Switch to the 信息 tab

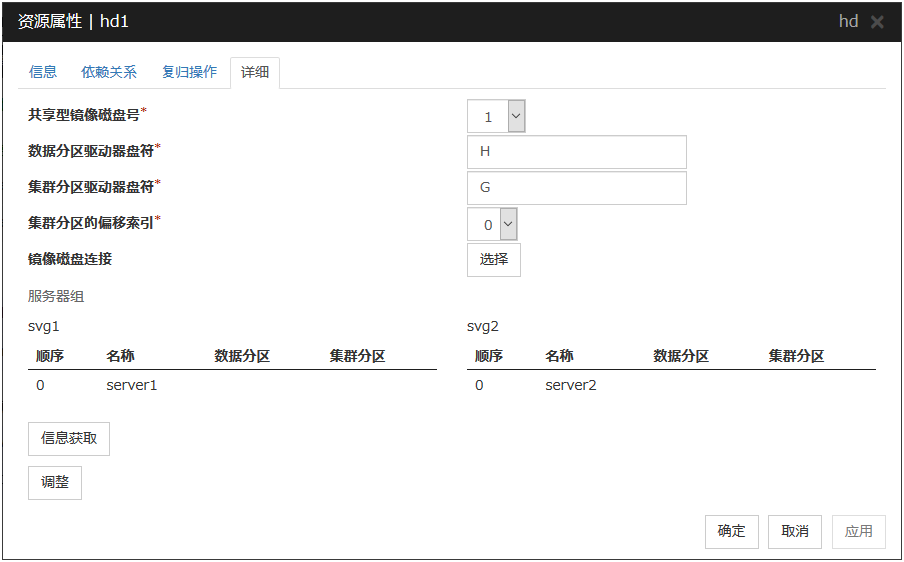pos(43,72)
